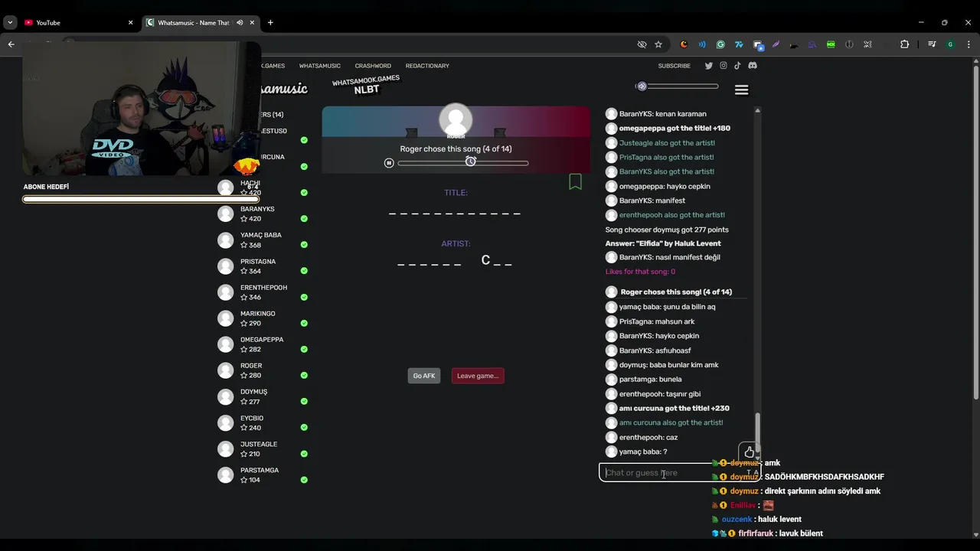Click chat line 'Answer: "Elfida" by Haluk Levent'
The height and width of the screenshot is (551, 980).
663,243
